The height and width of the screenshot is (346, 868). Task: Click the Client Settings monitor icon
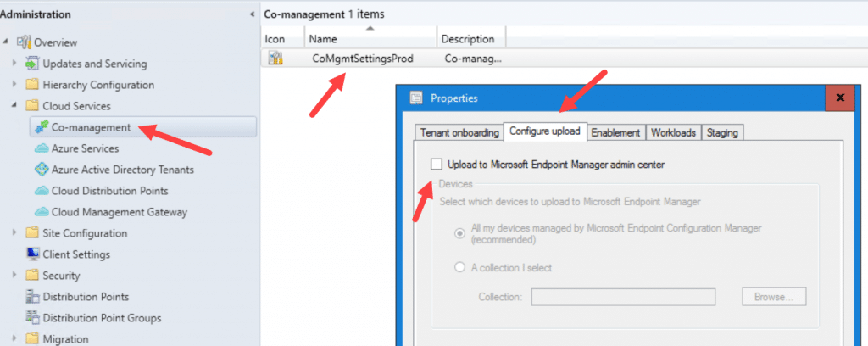(32, 254)
